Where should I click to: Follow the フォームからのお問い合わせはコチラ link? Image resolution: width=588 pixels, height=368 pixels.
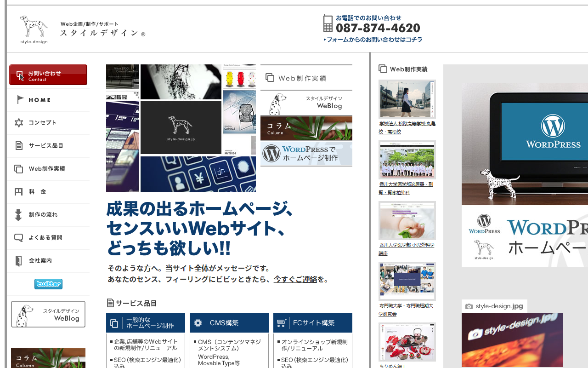click(374, 40)
